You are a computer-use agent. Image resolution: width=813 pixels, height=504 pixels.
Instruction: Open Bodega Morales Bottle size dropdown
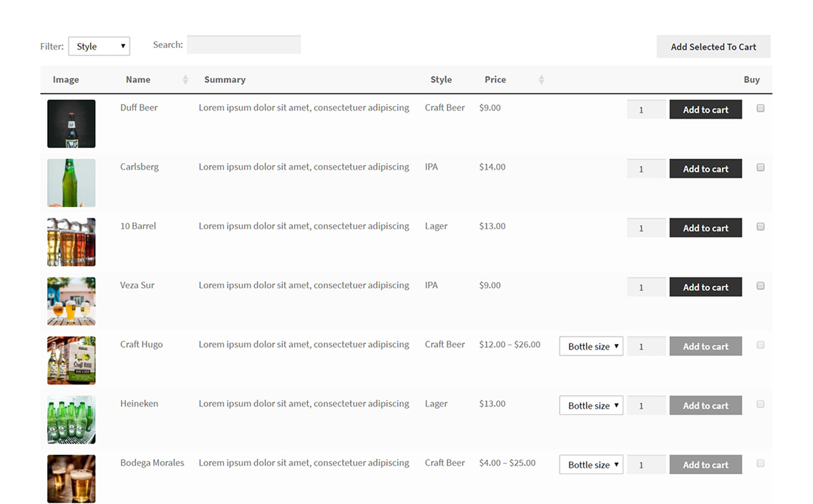(x=591, y=465)
